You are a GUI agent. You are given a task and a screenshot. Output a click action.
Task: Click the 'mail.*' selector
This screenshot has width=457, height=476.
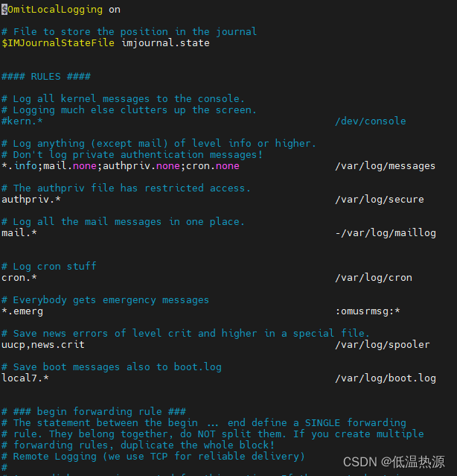pyautogui.click(x=19, y=233)
